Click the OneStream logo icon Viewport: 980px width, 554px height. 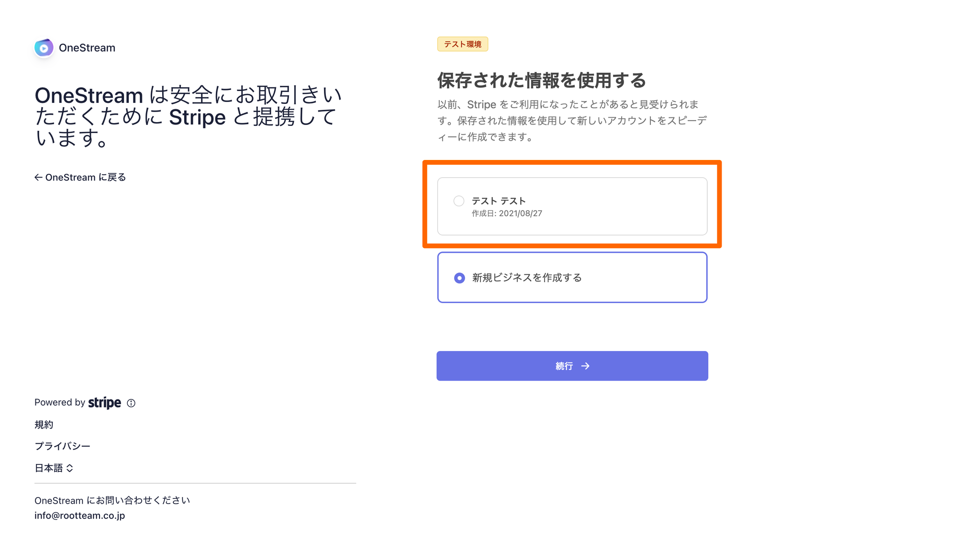44,48
